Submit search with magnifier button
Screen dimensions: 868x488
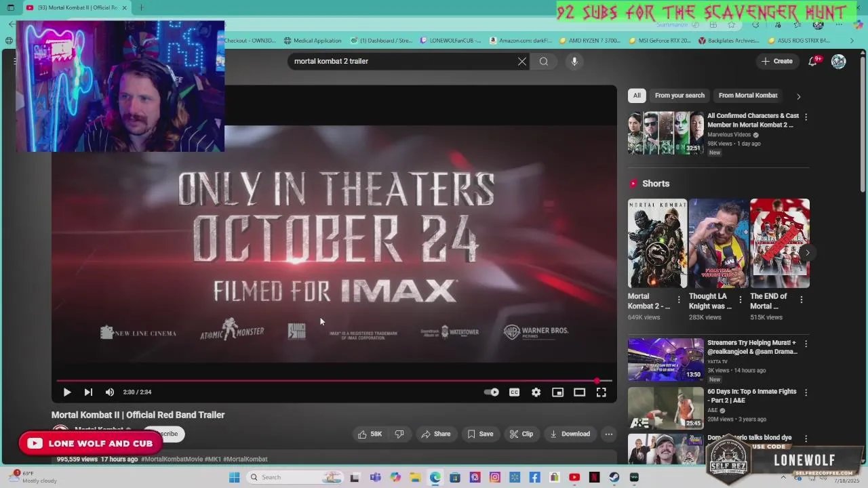544,61
